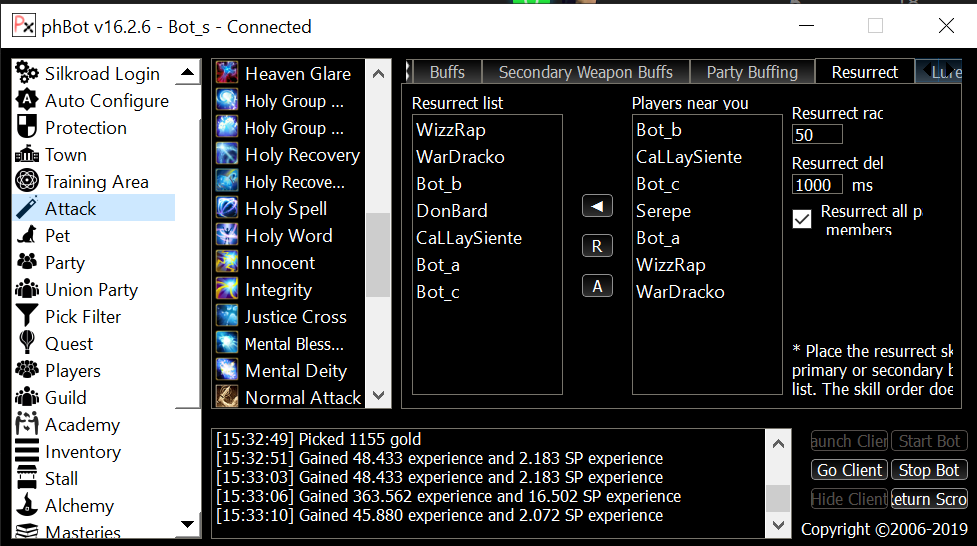This screenshot has height=546, width=977.
Task: Select the Training Area target icon
Action: 27,182
